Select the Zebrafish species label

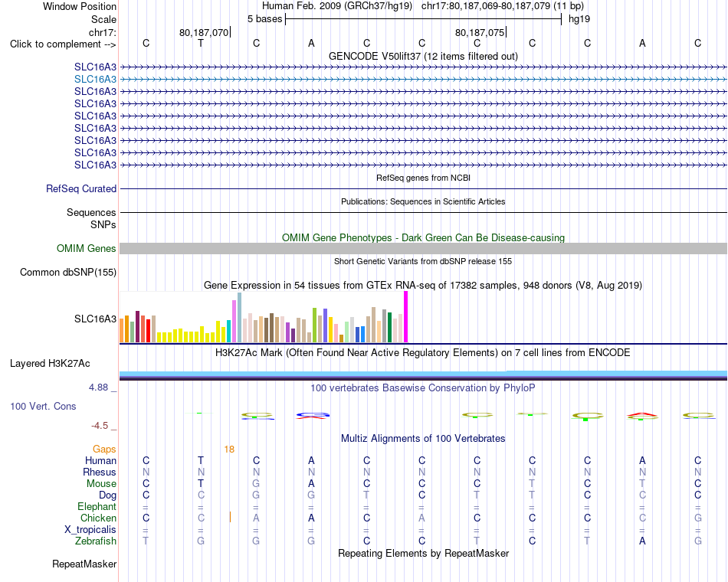point(96,541)
